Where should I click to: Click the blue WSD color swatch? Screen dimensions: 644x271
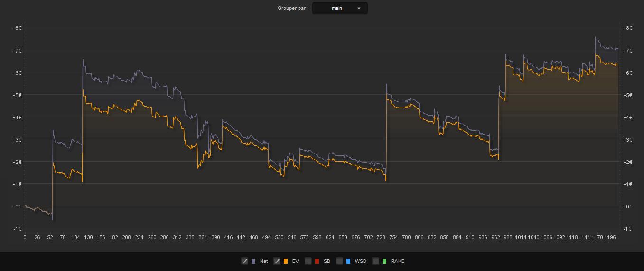pos(348,261)
